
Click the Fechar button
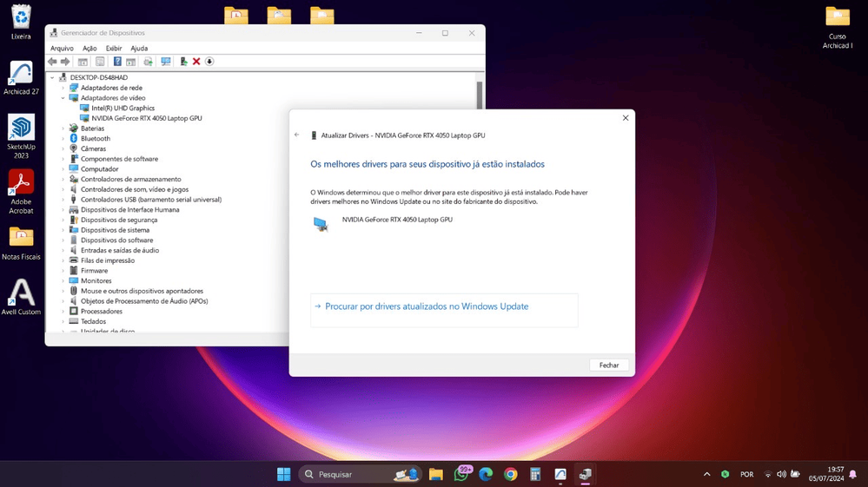tap(609, 365)
